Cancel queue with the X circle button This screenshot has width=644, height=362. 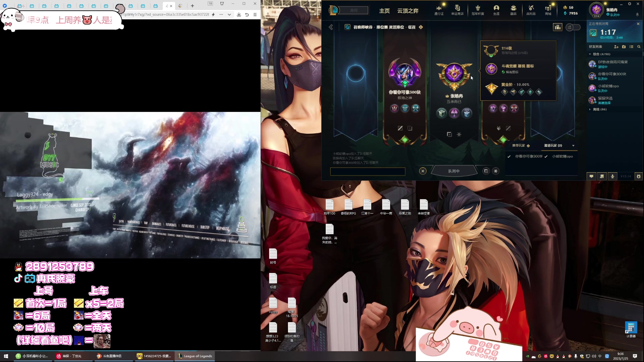(x=423, y=171)
